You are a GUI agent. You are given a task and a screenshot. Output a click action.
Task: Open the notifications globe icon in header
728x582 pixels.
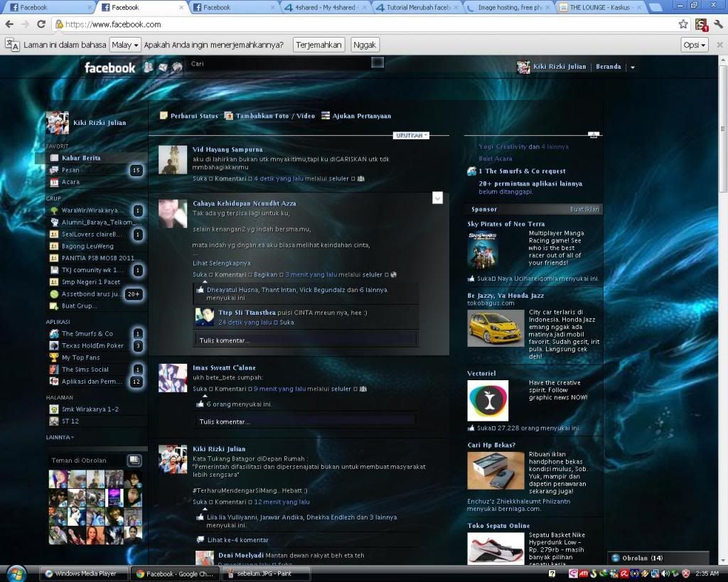177,68
